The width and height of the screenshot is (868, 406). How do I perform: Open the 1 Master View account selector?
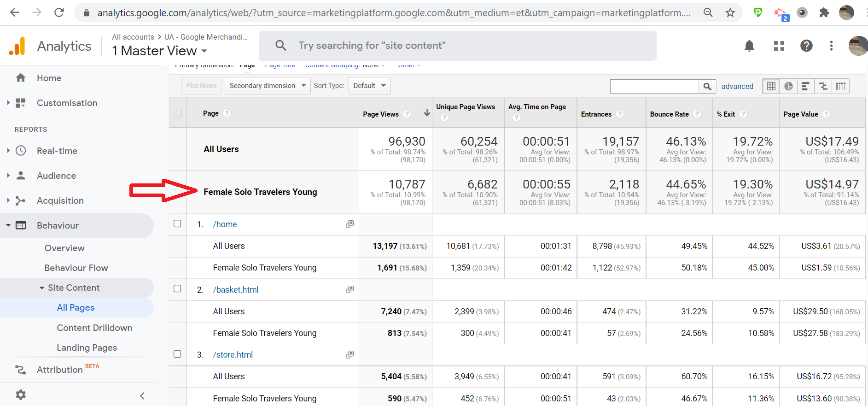[x=159, y=51]
